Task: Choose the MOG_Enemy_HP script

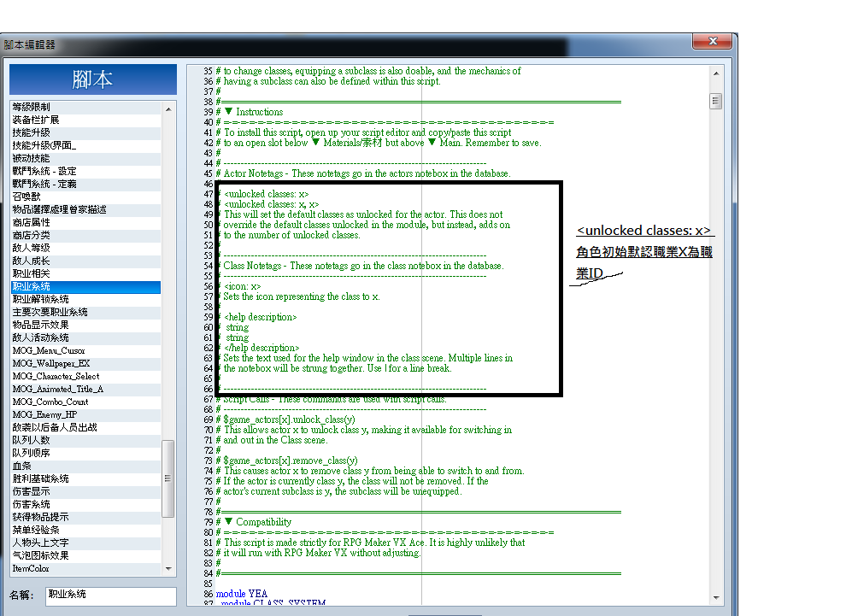Action: point(85,415)
